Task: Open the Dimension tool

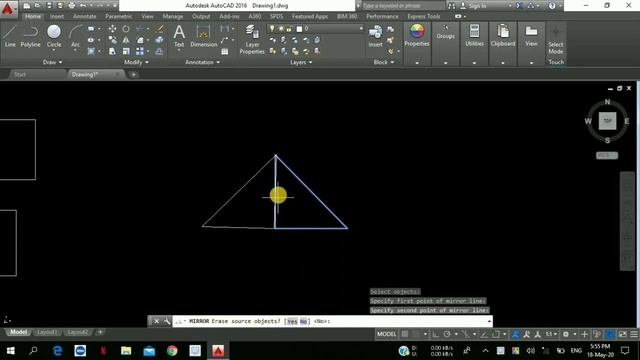Action: [x=203, y=36]
